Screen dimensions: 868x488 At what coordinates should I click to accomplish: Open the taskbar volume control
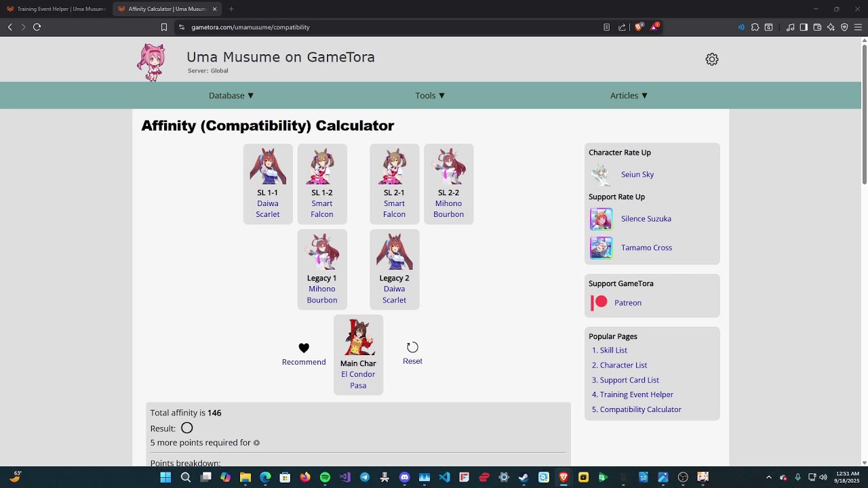click(x=823, y=477)
